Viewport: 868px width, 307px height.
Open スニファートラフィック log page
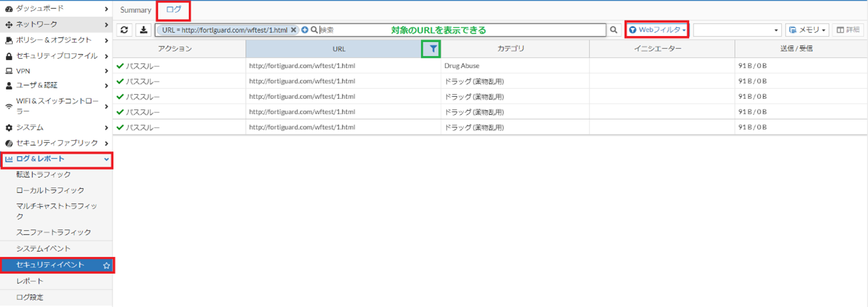(53, 232)
